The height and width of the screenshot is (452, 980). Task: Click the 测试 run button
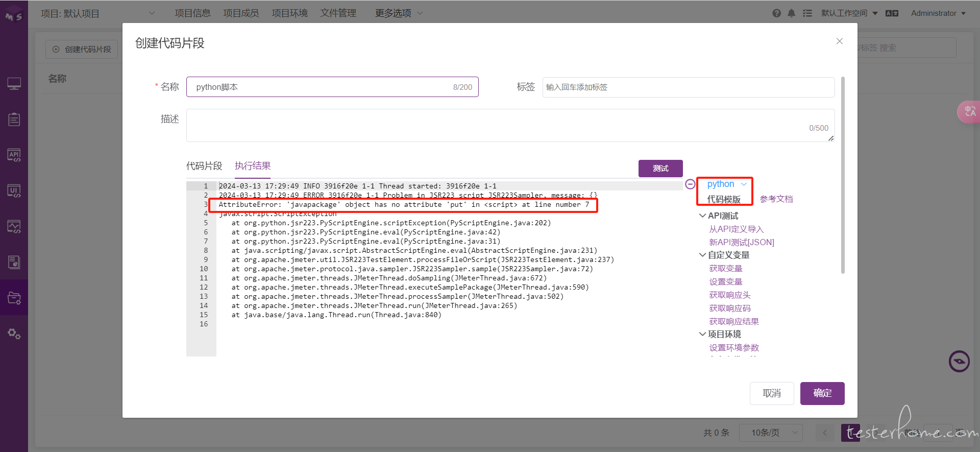coord(660,169)
